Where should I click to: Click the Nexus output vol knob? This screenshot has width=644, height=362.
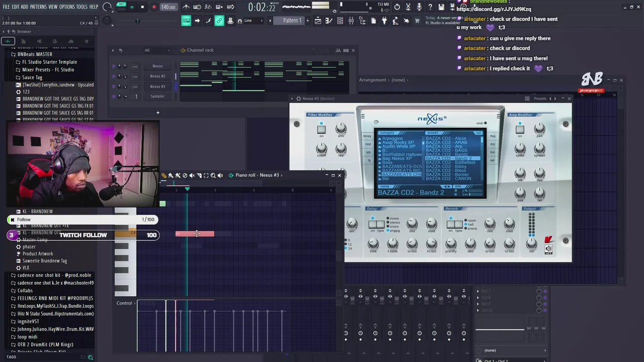(531, 244)
